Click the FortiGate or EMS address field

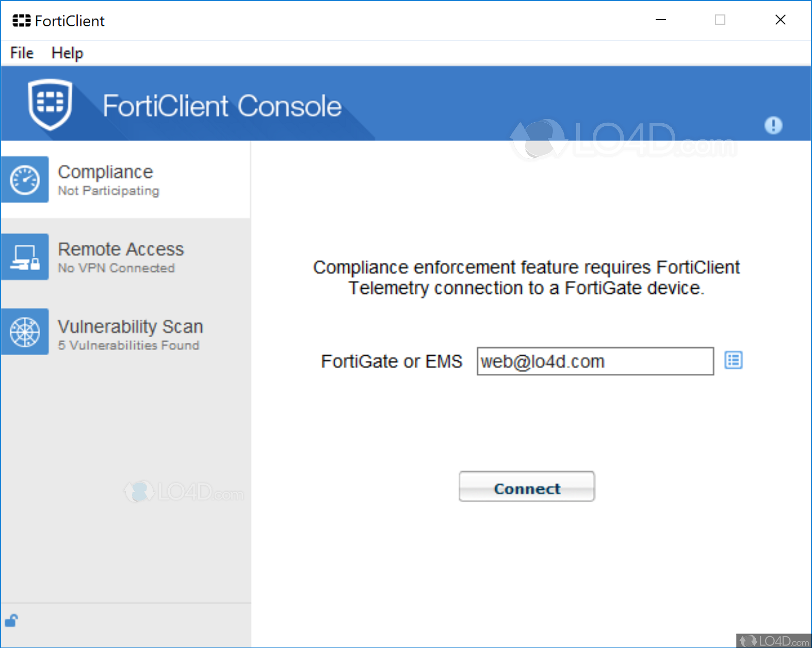click(x=595, y=361)
